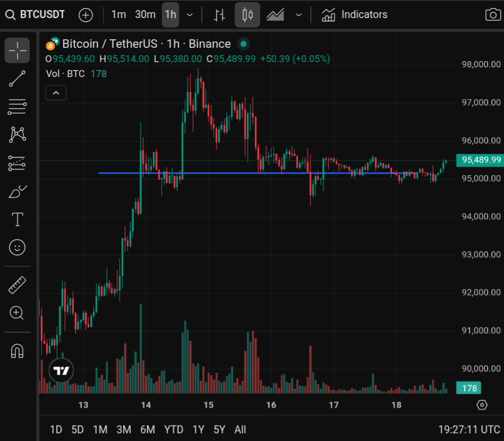The image size is (504, 441).
Task: Set the date range to 5D
Action: (78, 429)
